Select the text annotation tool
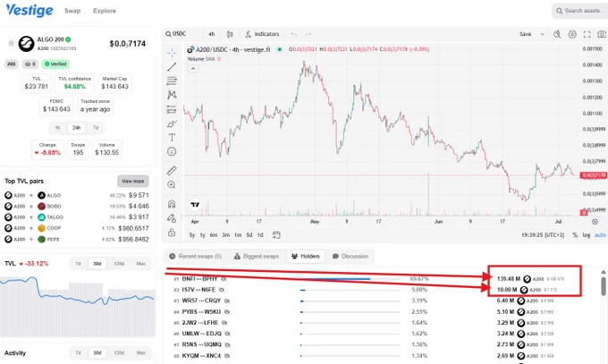This screenshot has height=364, width=608. pyautogui.click(x=172, y=138)
